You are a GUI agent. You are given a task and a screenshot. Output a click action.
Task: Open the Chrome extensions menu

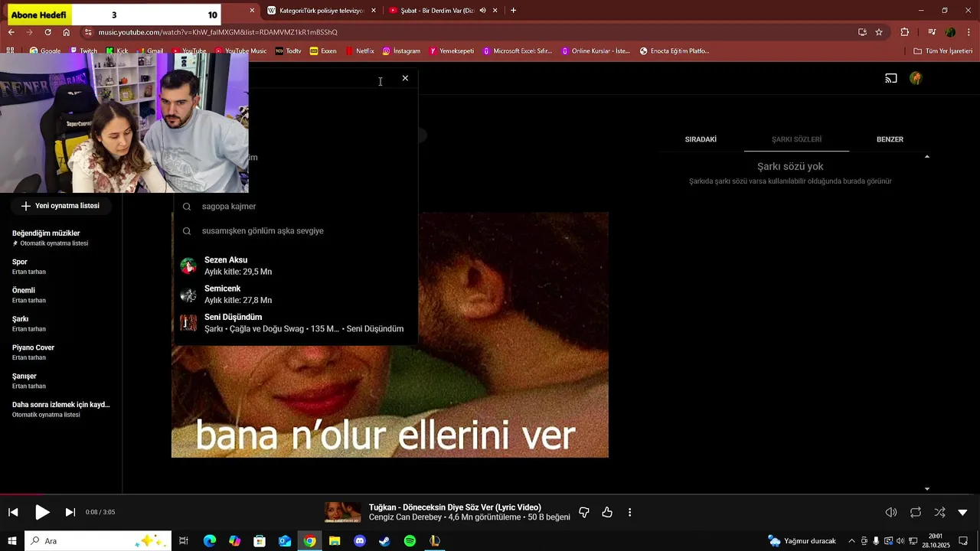coord(905,32)
